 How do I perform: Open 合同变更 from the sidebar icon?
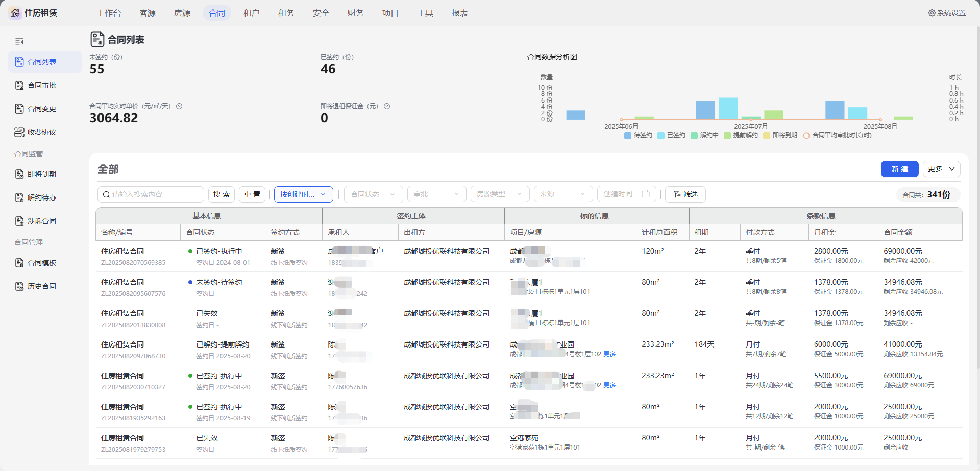point(19,109)
